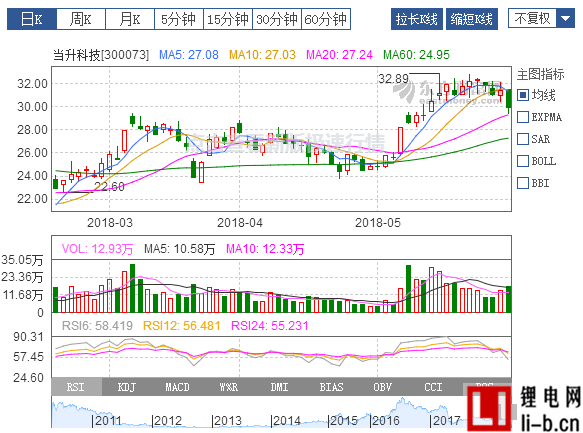Click the 2016 marker on the timeline
The image size is (583, 433).
pos(385,421)
